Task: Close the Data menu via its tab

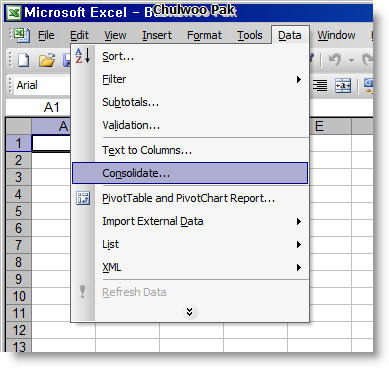Action: coord(290,35)
